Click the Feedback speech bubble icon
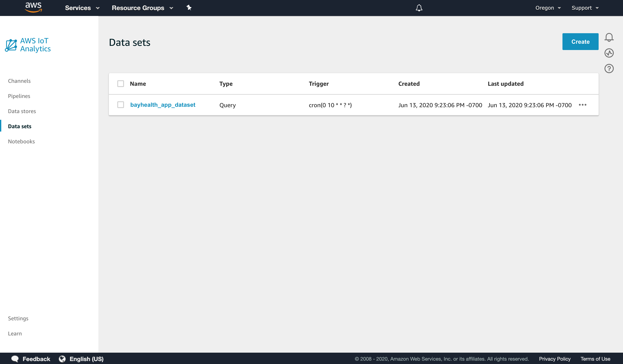623x364 pixels. 15,359
